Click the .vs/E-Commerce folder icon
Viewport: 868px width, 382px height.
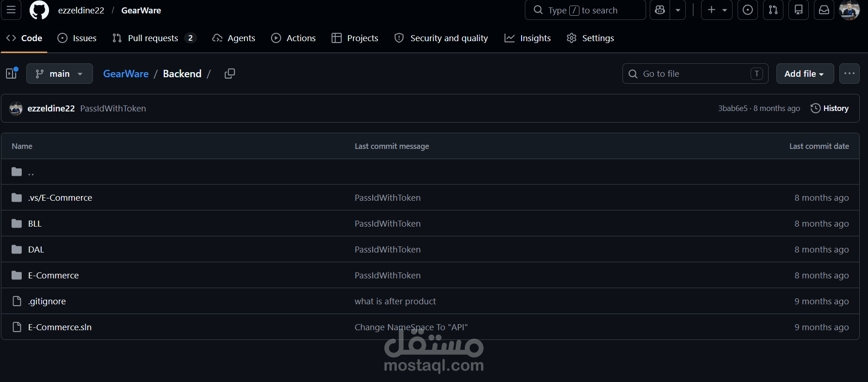17,197
